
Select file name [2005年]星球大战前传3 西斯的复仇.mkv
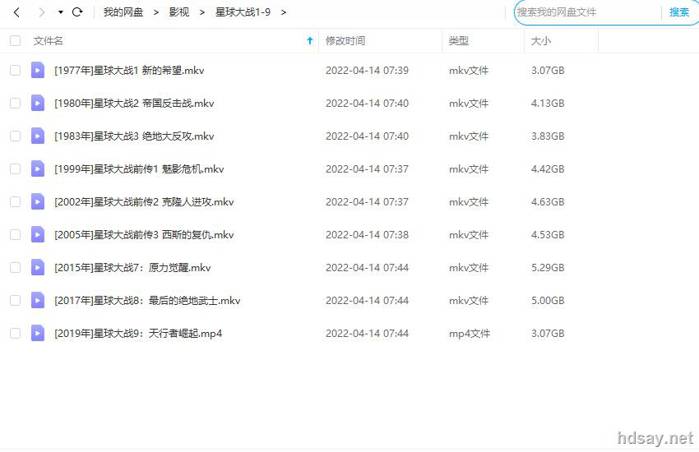tap(144, 235)
